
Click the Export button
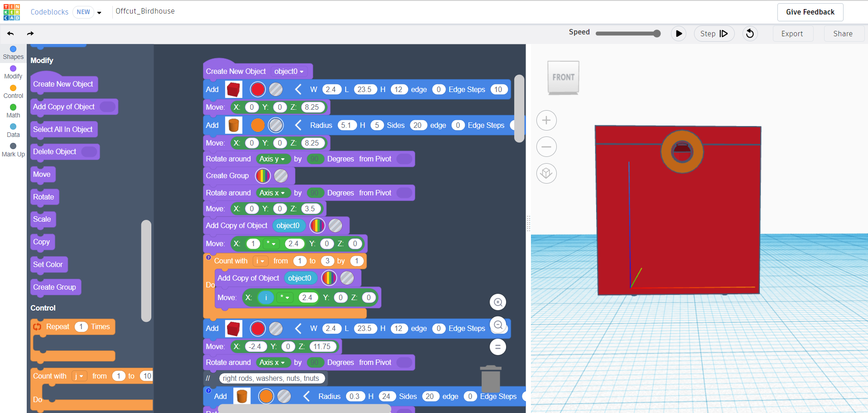tap(792, 33)
